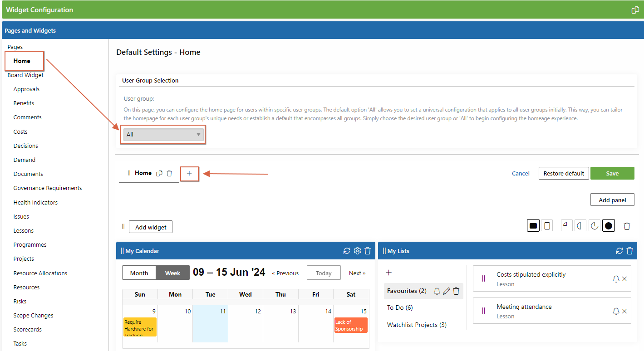Click the share icon in the green title bar
This screenshot has height=351, width=644.
pyautogui.click(x=635, y=10)
